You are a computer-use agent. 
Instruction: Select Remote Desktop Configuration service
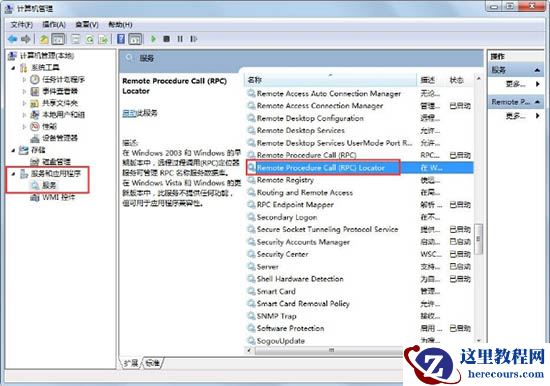(x=310, y=118)
